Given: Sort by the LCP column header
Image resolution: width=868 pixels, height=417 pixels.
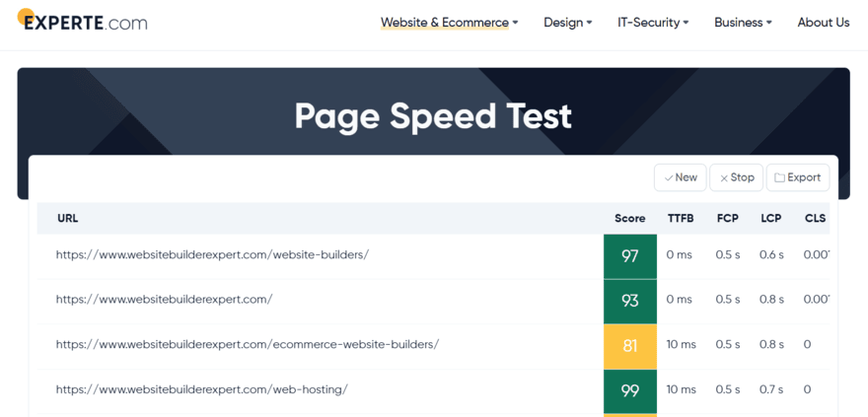Looking at the screenshot, I should [771, 219].
